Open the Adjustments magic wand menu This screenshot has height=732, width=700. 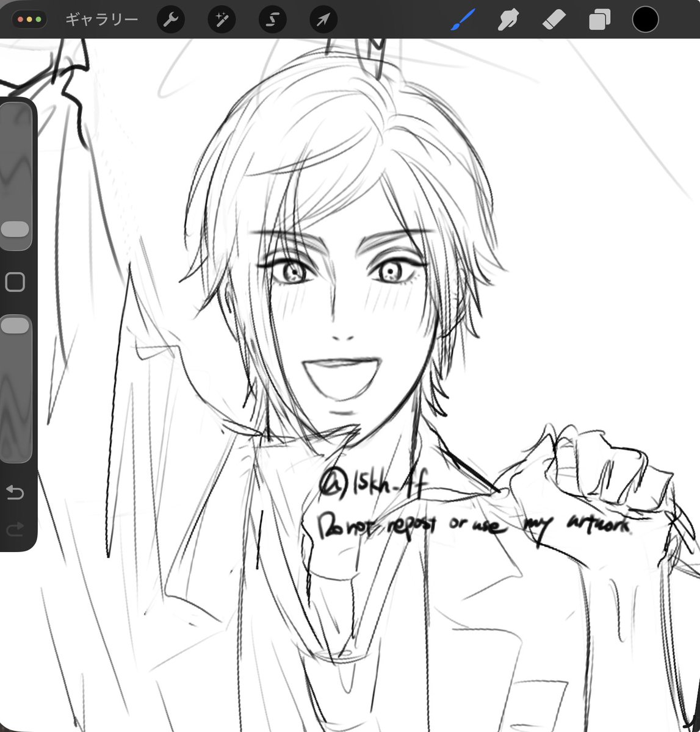222,20
